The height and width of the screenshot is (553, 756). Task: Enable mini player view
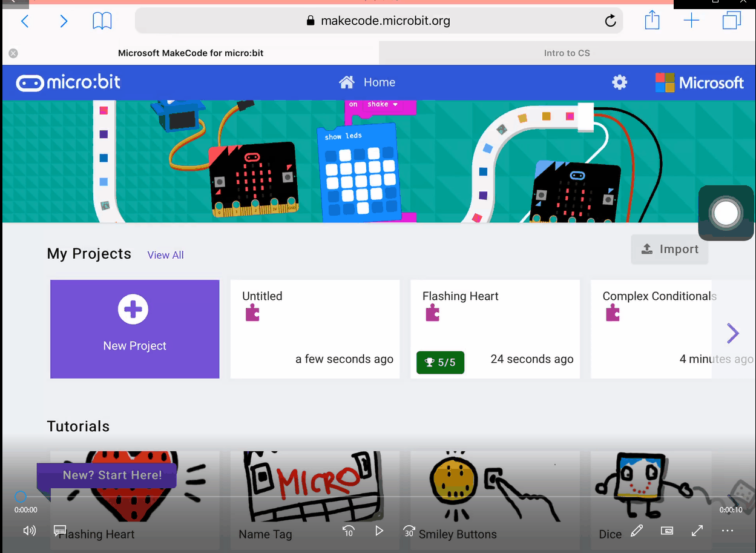coord(667,531)
